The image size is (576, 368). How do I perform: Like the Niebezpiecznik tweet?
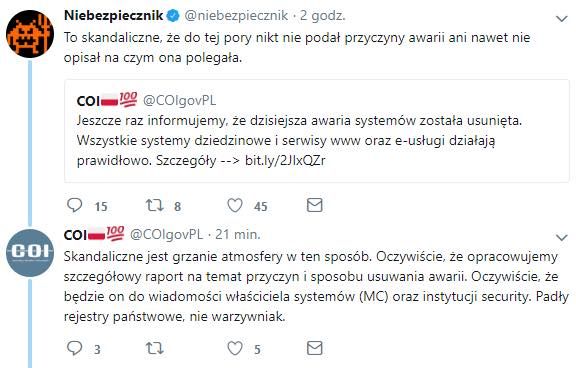(x=235, y=205)
